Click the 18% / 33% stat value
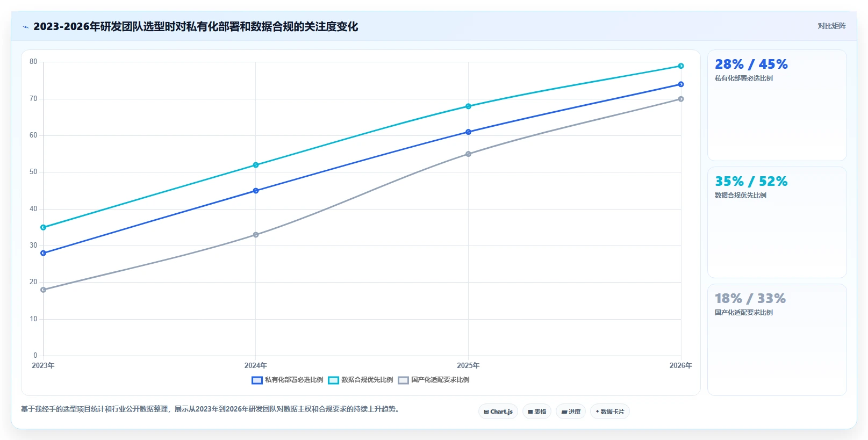 750,299
